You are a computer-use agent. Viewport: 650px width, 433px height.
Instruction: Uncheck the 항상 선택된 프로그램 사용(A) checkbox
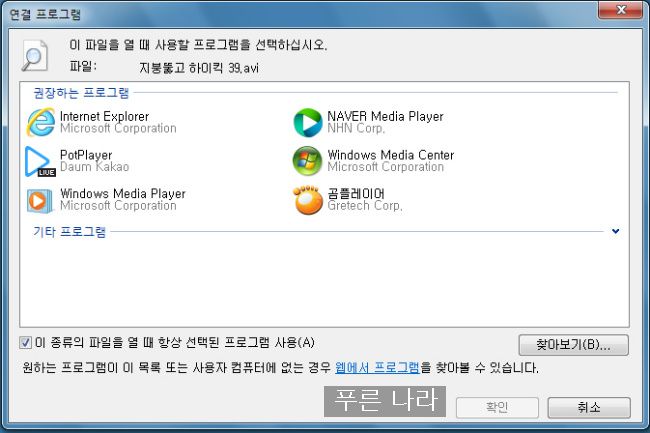(25, 343)
